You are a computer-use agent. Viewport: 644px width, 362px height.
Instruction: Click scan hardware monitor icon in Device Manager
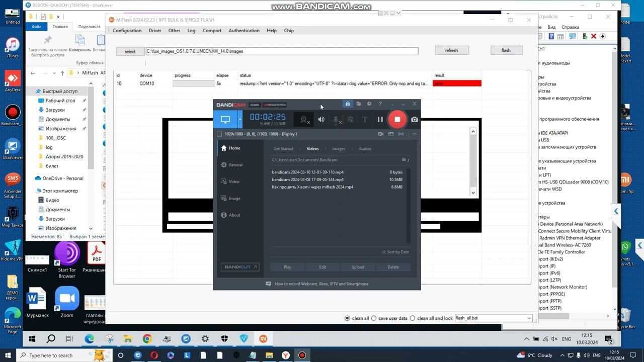click(573, 36)
